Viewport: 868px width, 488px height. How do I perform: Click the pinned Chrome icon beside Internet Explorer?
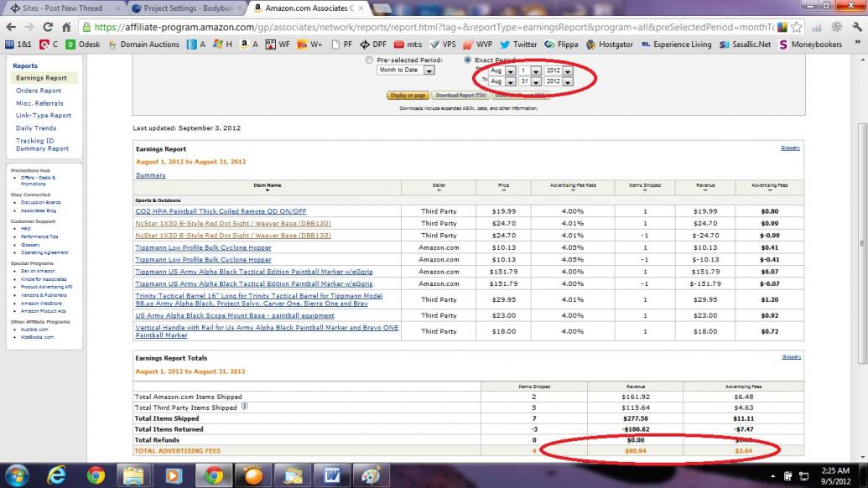click(x=96, y=475)
